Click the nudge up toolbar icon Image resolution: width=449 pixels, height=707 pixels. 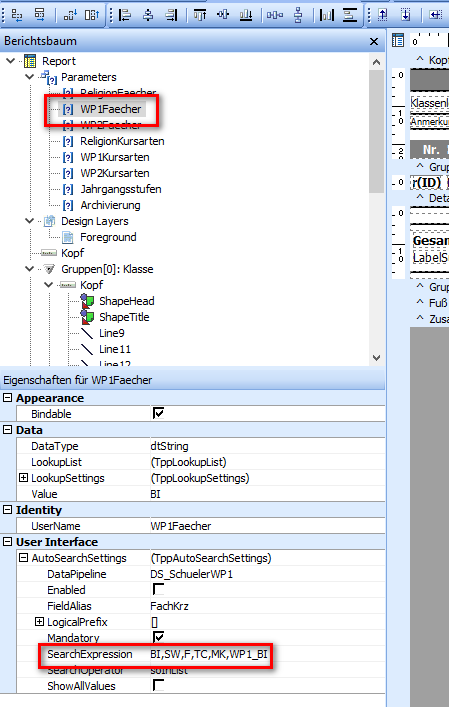(x=383, y=15)
